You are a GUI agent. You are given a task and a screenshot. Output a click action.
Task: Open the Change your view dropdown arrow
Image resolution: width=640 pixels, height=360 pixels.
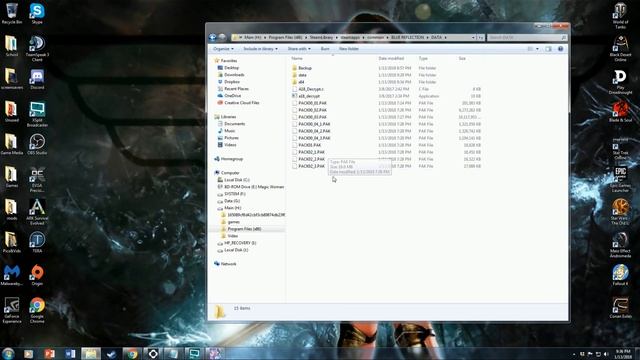click(537, 49)
